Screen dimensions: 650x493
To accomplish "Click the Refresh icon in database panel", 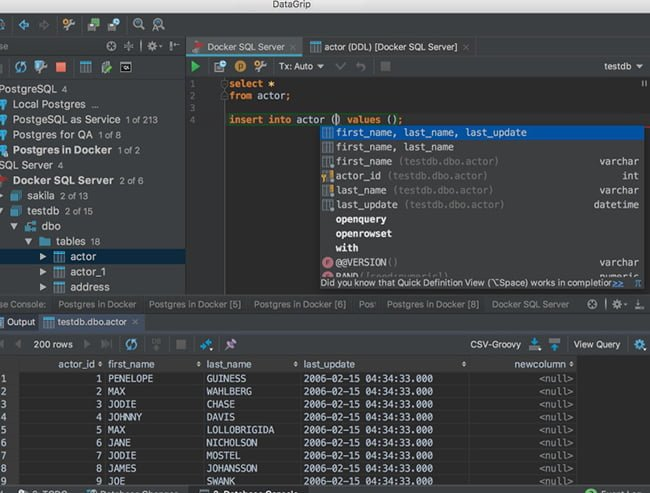I will 21,67.
